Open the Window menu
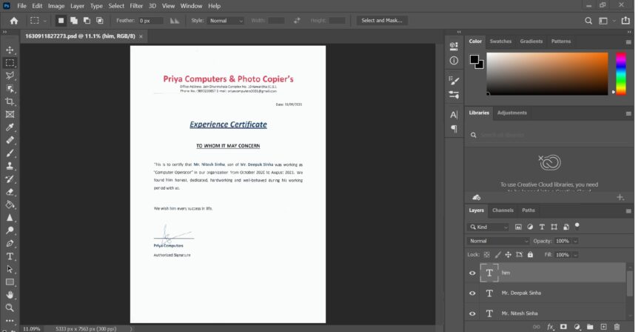Viewport: 644px width, 332px height. 191,6
